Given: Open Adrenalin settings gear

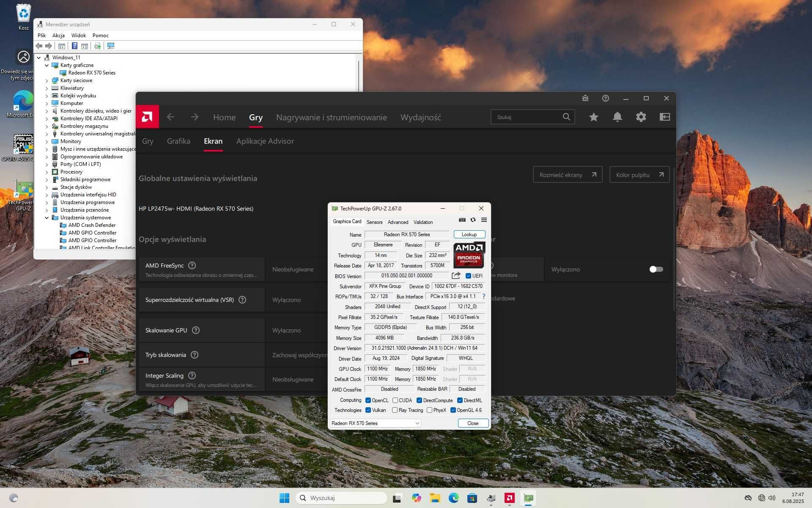Looking at the screenshot, I should tap(641, 117).
